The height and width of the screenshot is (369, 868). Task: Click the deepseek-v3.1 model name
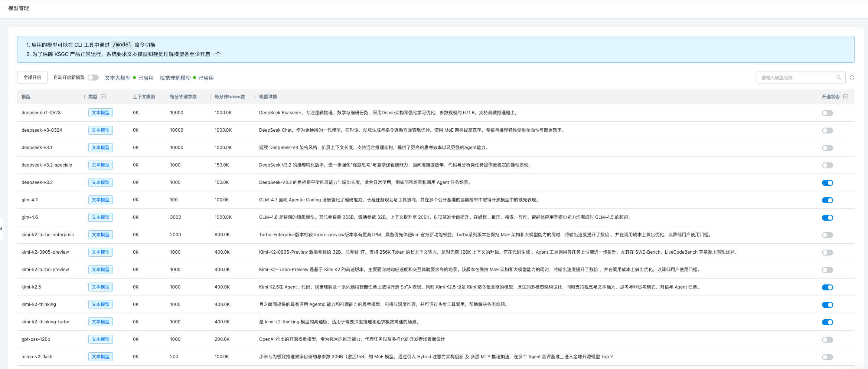coord(37,148)
